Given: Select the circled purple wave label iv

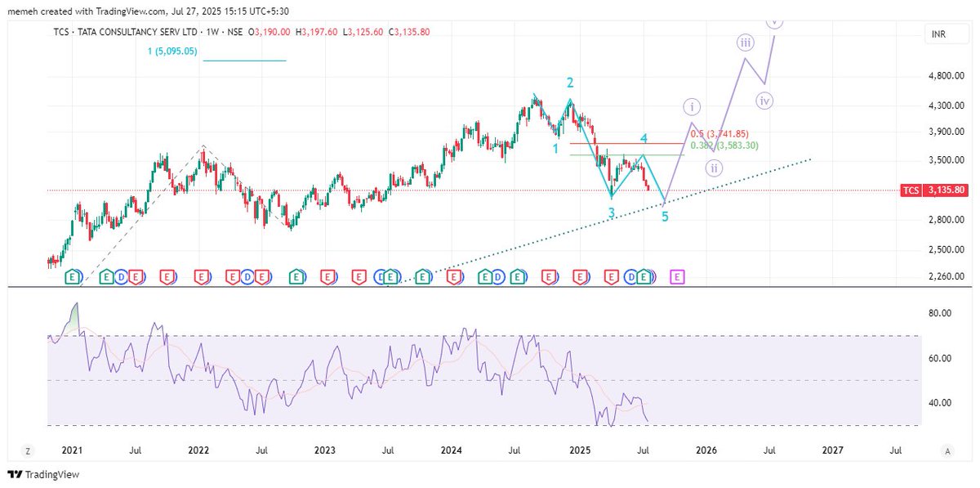Looking at the screenshot, I should point(764,101).
